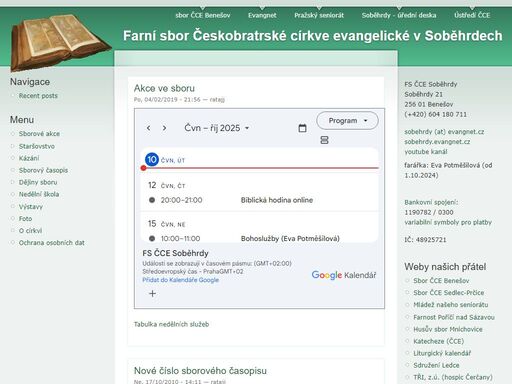The width and height of the screenshot is (512, 384).
Task: Click the red current-time marker line
Action: [x=261, y=168]
